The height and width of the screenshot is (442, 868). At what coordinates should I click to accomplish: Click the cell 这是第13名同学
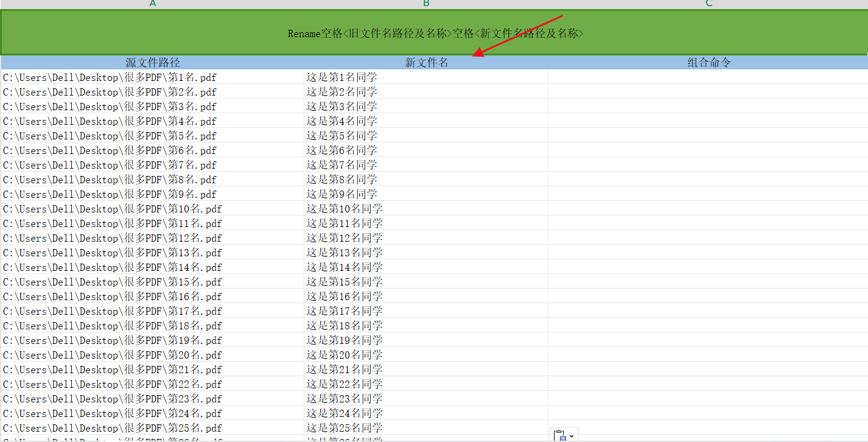click(426, 253)
